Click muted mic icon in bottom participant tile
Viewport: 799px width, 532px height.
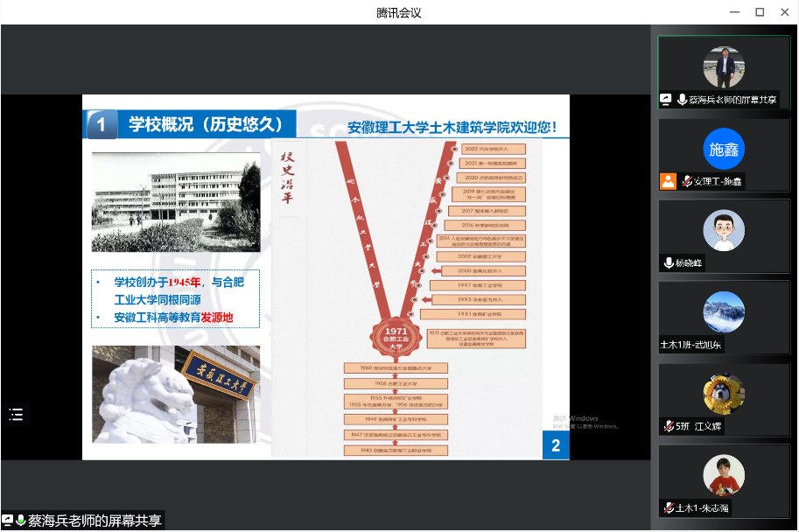click(668, 508)
